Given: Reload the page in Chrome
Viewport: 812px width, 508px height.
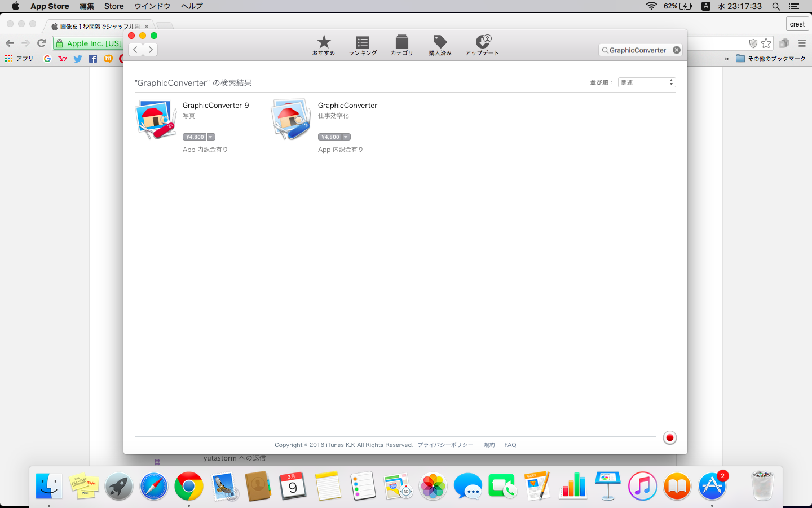Looking at the screenshot, I should 41,43.
